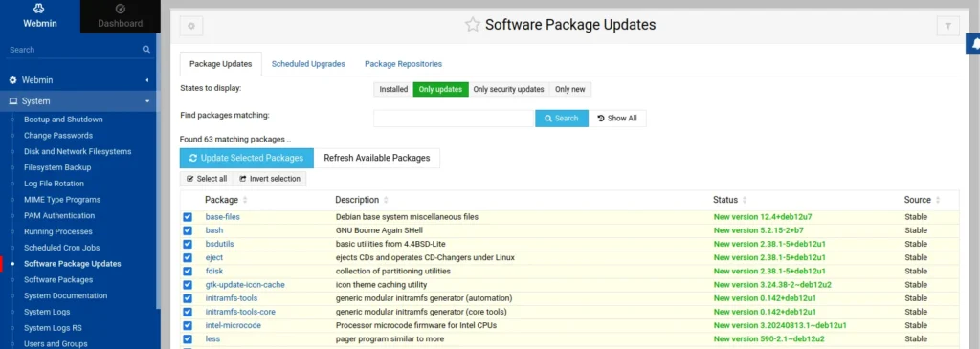The height and width of the screenshot is (349, 980).
Task: Sort by the Status column arrows
Action: 745,201
